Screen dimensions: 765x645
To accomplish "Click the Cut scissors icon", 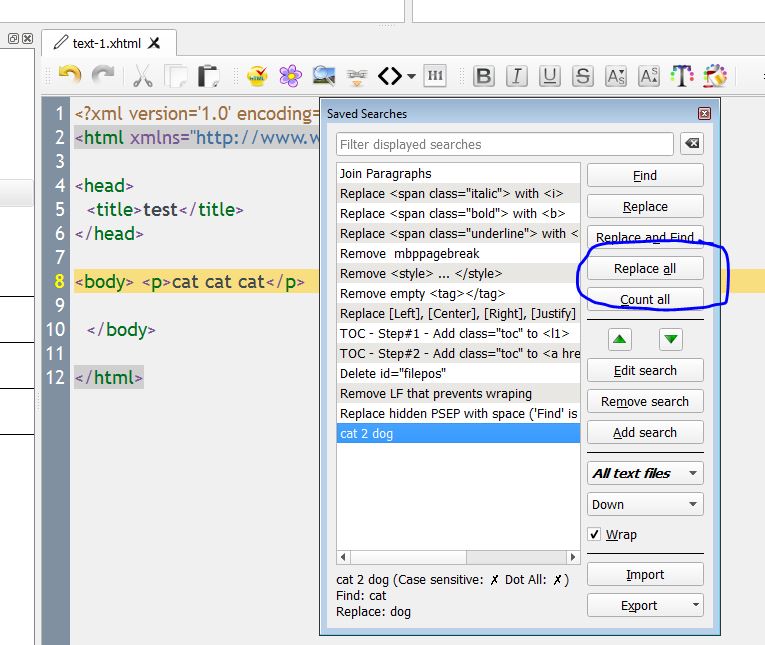I will 142,76.
